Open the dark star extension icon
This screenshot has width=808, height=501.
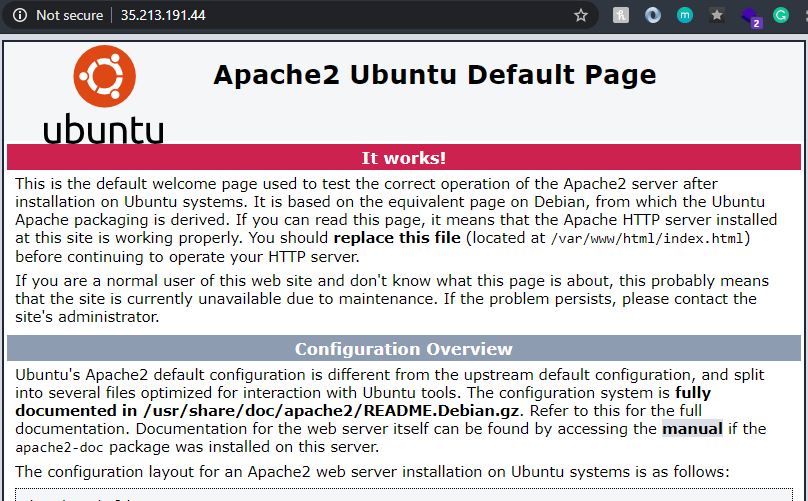pos(717,15)
